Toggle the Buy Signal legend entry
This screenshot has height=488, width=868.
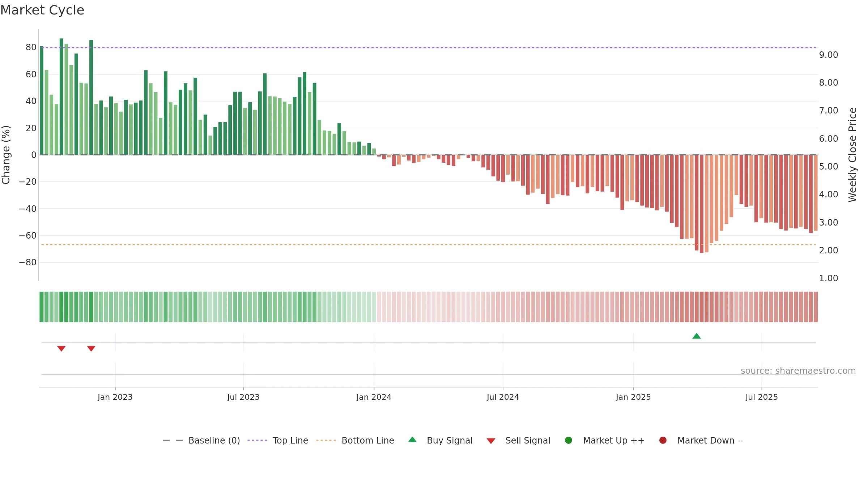(x=440, y=440)
